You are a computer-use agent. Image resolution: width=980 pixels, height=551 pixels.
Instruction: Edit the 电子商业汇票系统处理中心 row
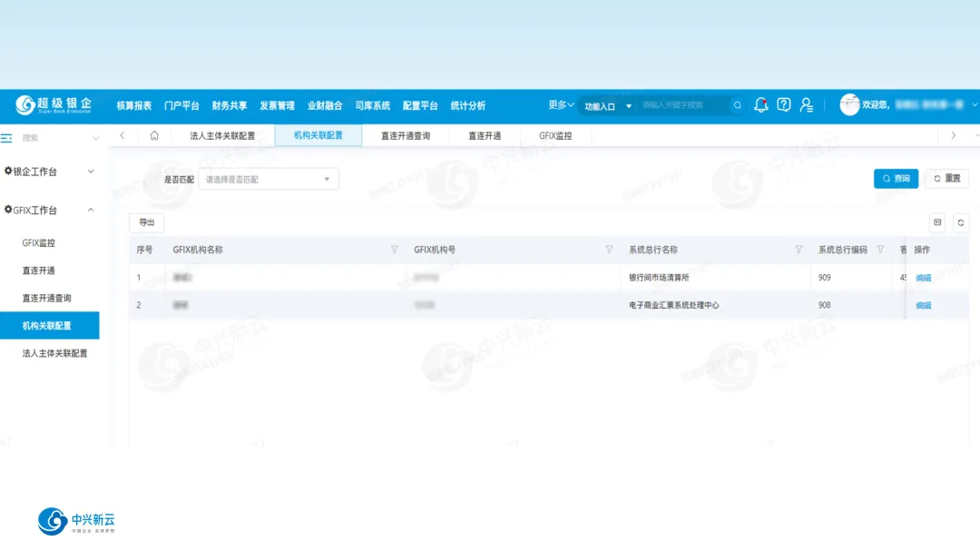tap(923, 306)
